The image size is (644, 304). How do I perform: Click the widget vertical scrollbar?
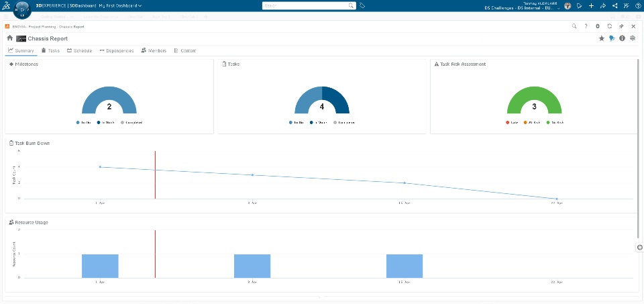coord(638,148)
